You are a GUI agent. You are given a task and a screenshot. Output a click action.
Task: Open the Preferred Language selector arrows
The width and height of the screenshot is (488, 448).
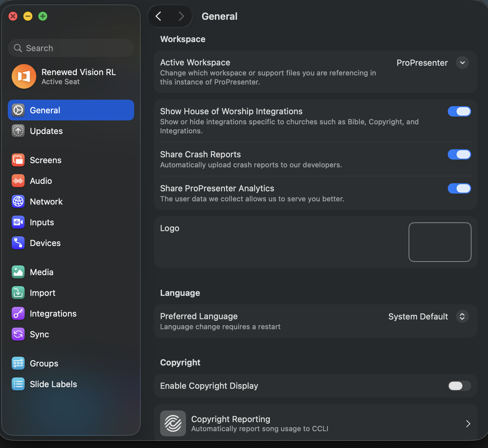pyautogui.click(x=462, y=317)
